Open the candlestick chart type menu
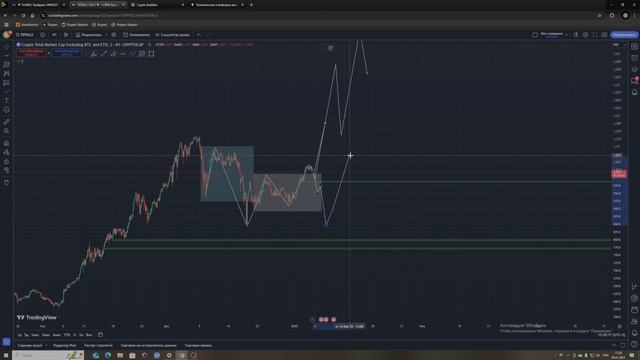This screenshot has height=360, width=640. pyautogui.click(x=66, y=35)
